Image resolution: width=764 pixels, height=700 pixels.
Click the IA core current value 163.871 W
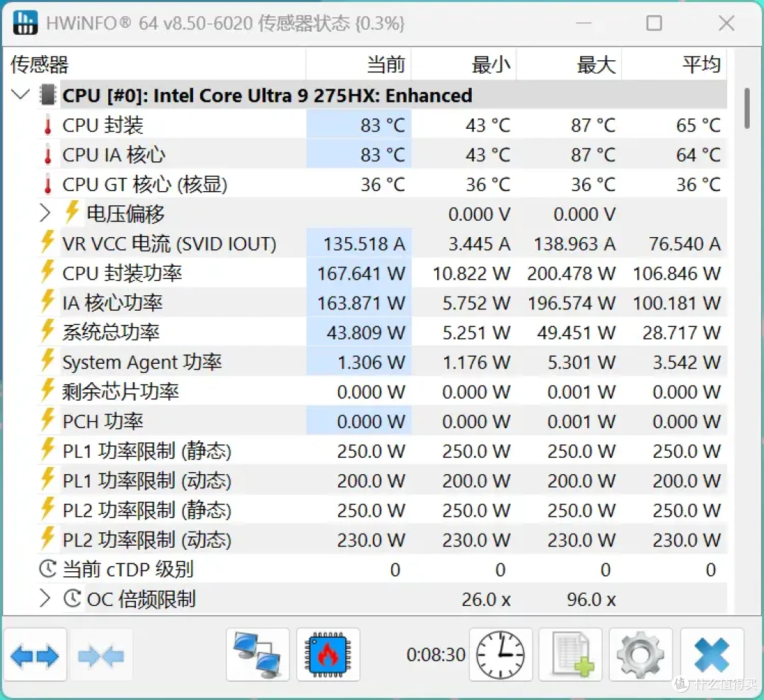click(x=361, y=303)
